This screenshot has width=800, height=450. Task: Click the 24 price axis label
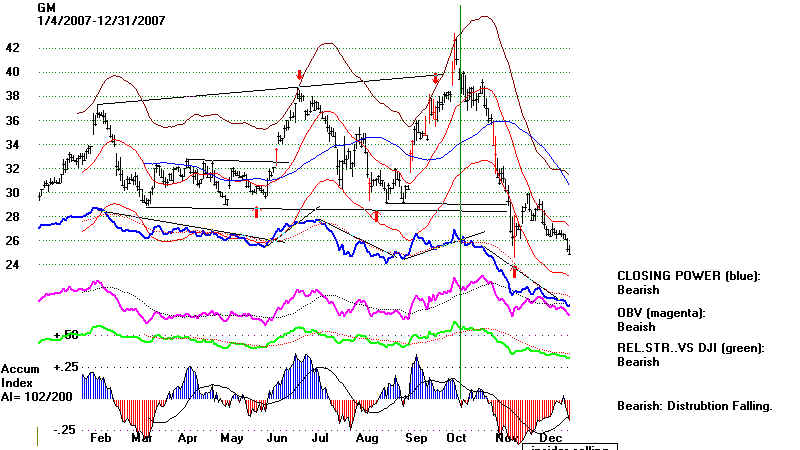13,264
